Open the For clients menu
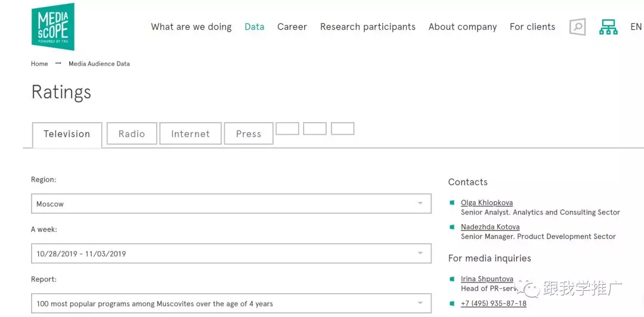 point(532,27)
